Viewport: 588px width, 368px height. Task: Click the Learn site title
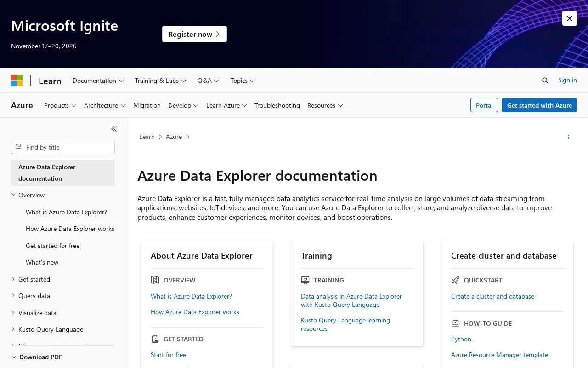tap(50, 81)
